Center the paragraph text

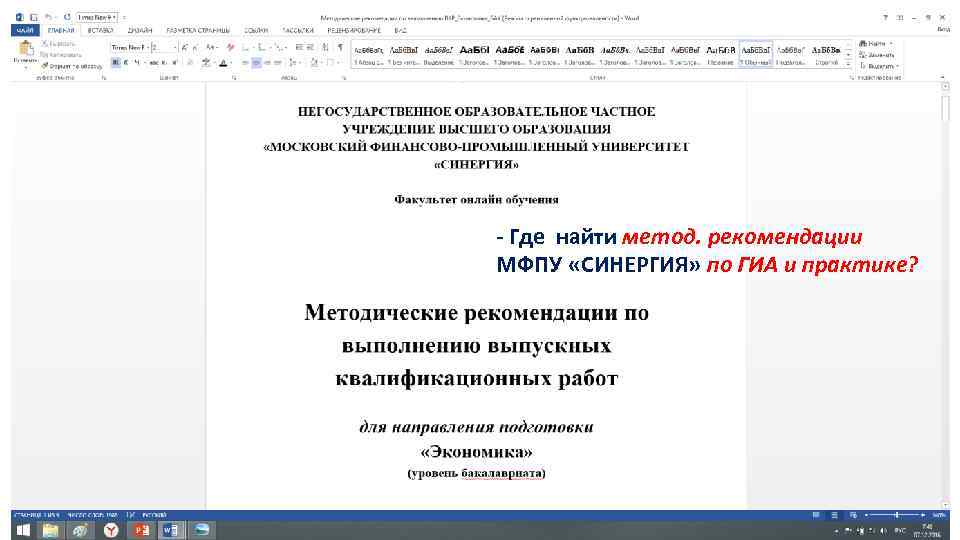pyautogui.click(x=256, y=62)
